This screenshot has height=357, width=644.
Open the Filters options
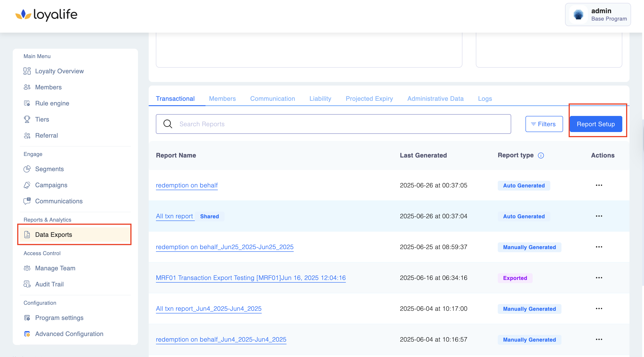544,124
